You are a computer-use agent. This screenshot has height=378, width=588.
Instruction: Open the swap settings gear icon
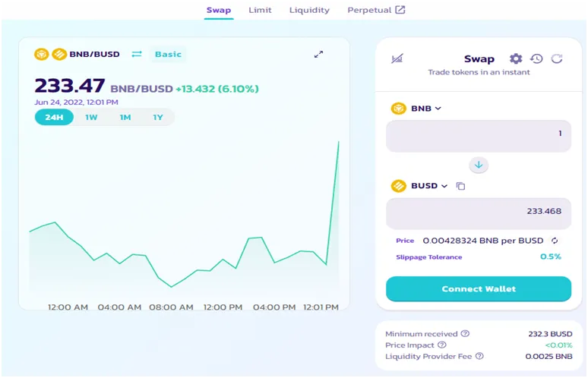click(516, 58)
